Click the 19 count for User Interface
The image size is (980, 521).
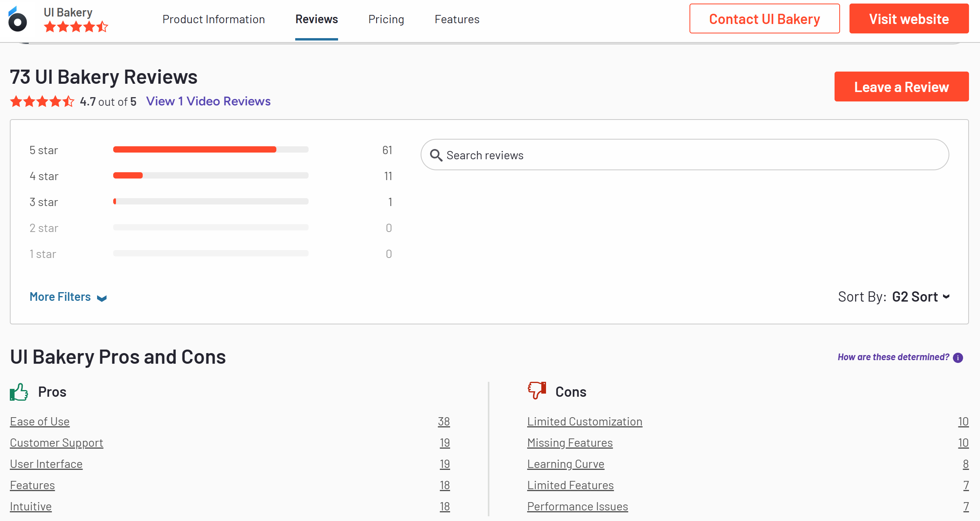point(445,464)
